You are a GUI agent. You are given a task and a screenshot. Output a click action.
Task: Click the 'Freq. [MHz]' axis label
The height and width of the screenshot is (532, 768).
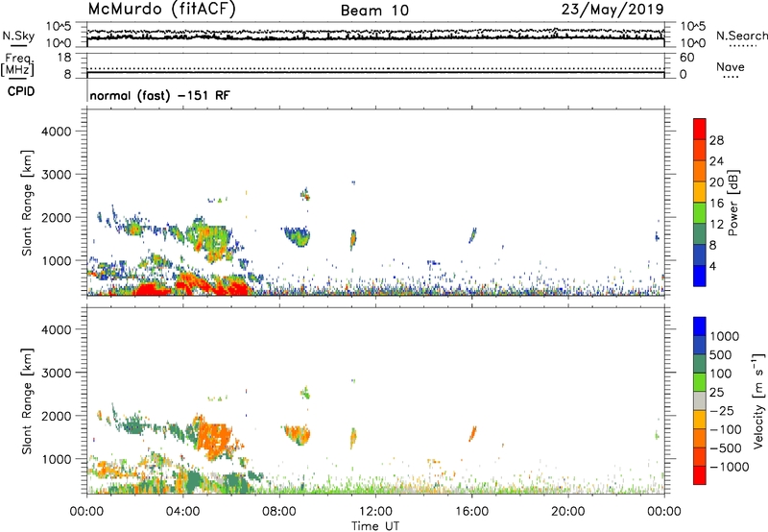[17, 65]
